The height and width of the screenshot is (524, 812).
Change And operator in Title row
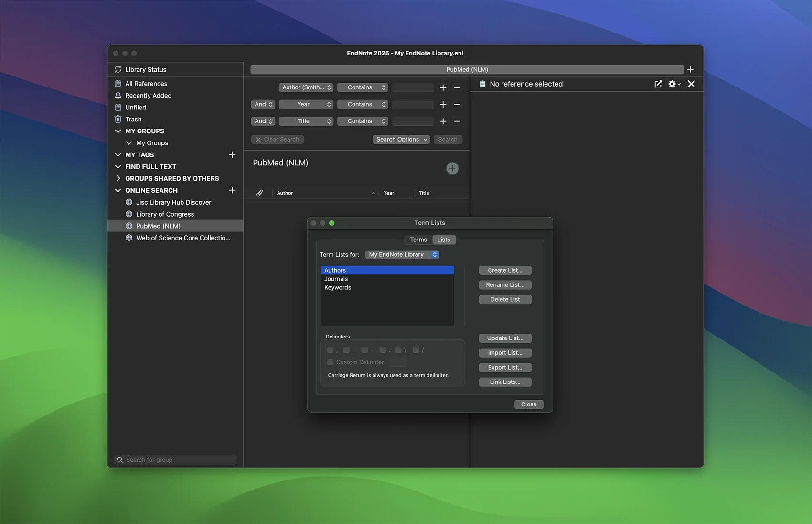[x=263, y=121]
